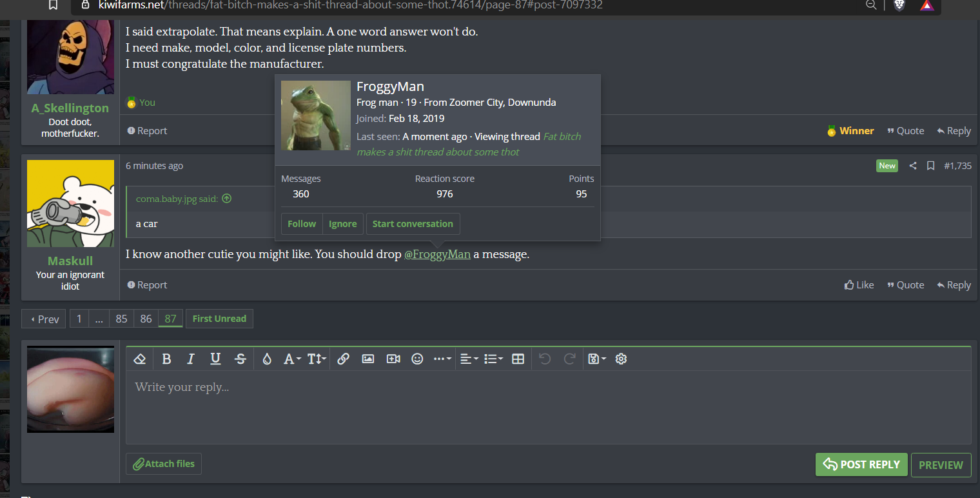Open the smilies emoji picker
Viewport: 980px width, 498px height.
[417, 359]
